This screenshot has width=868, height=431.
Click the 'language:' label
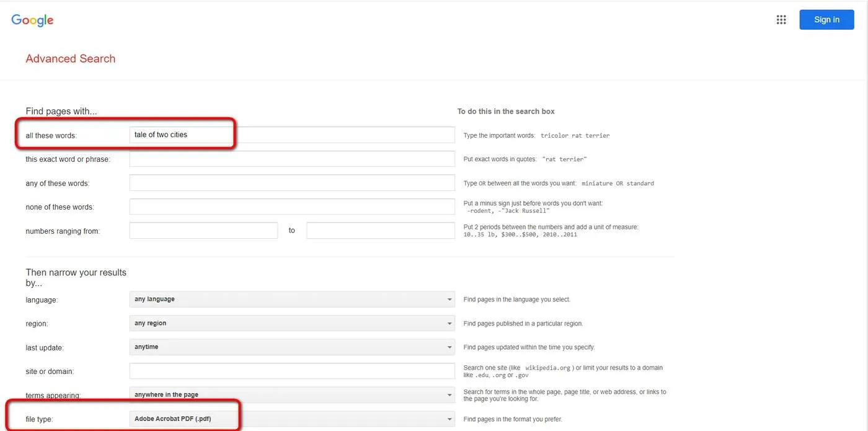point(42,300)
